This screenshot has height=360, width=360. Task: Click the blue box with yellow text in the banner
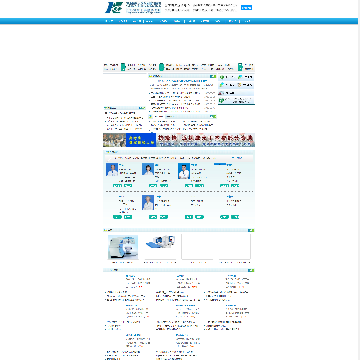pyautogui.click(x=141, y=140)
